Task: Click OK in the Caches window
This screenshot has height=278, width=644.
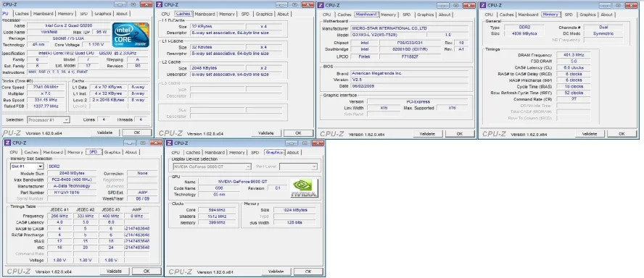Action: click(298, 133)
